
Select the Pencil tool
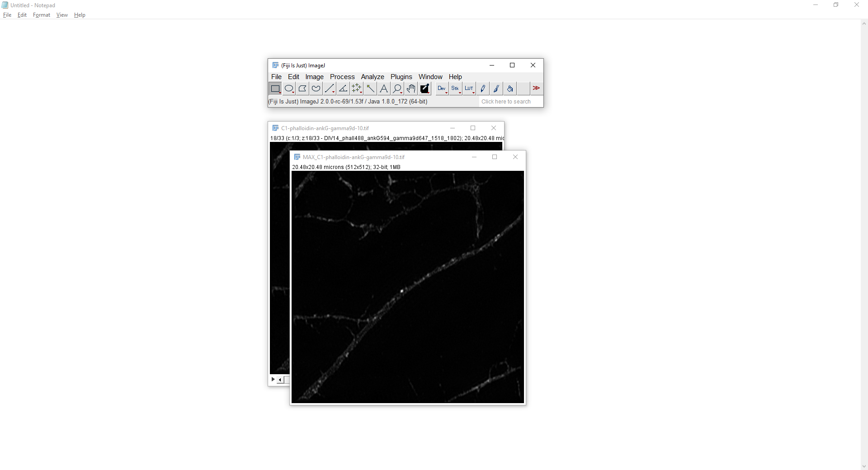482,89
